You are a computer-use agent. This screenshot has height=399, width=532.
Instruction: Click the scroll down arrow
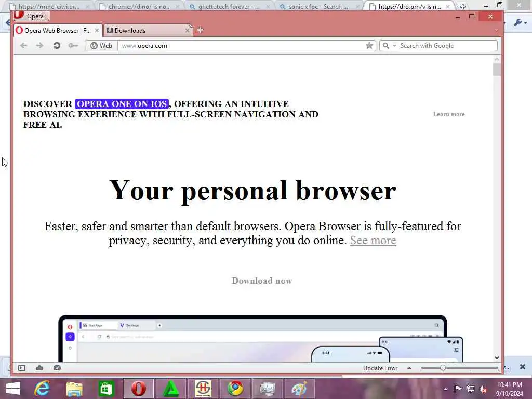coord(497,357)
